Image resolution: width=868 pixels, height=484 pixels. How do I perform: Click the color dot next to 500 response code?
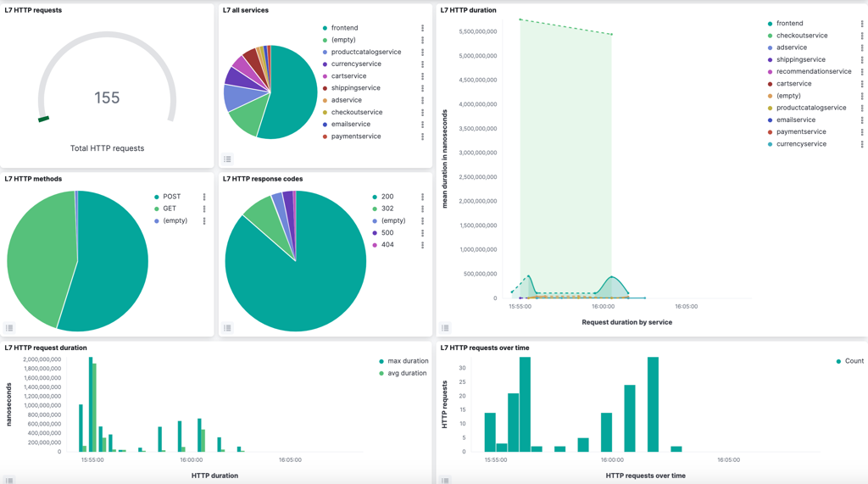pos(375,233)
